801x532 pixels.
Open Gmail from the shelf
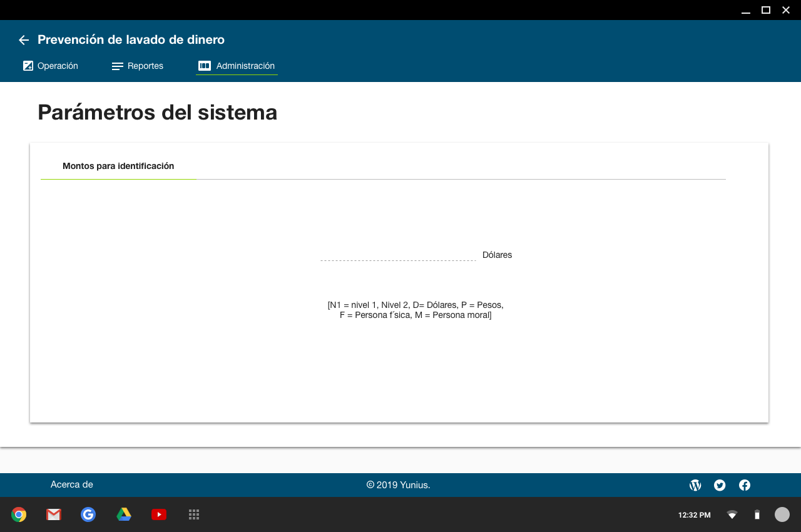click(54, 514)
